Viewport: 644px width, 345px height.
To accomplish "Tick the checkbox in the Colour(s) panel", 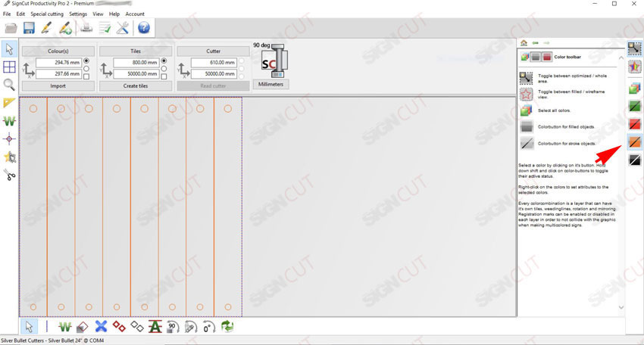I will (86, 76).
